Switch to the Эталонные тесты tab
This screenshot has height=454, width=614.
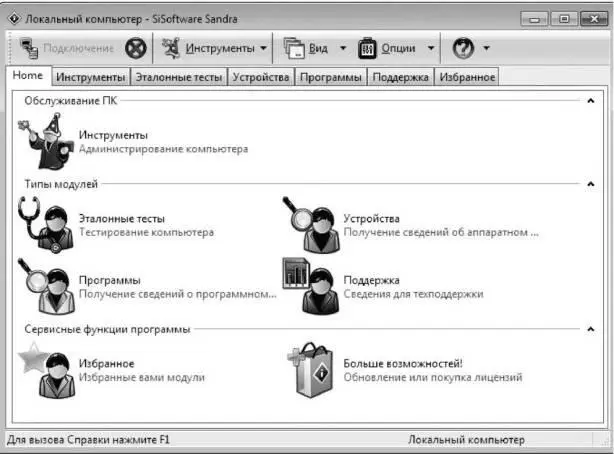[x=179, y=77]
